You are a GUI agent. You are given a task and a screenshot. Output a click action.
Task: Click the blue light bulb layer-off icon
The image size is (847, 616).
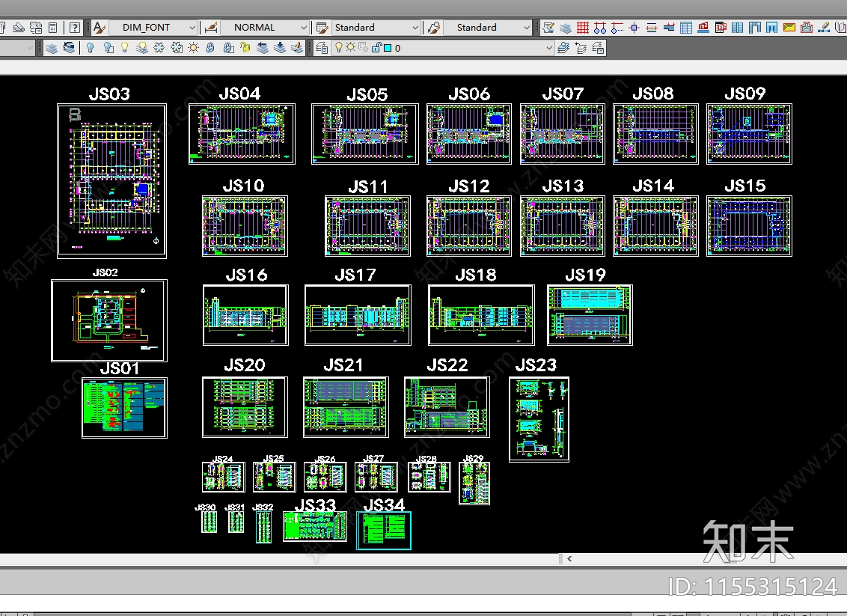point(91,48)
